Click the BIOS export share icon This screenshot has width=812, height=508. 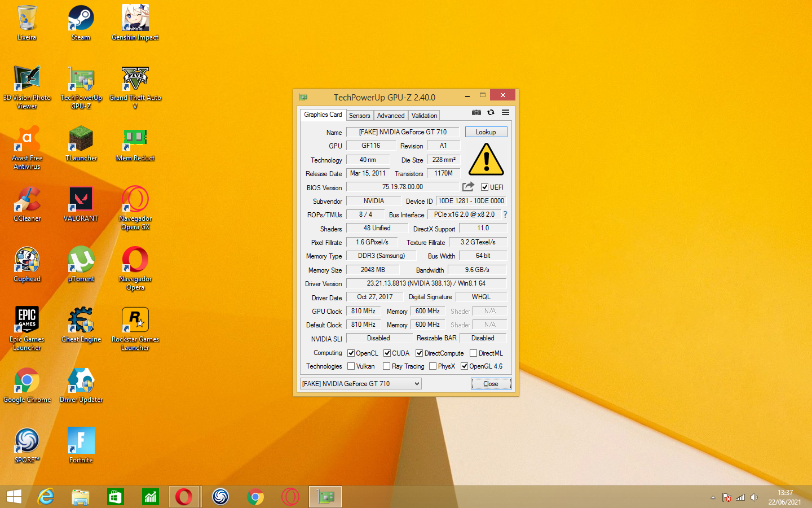468,187
